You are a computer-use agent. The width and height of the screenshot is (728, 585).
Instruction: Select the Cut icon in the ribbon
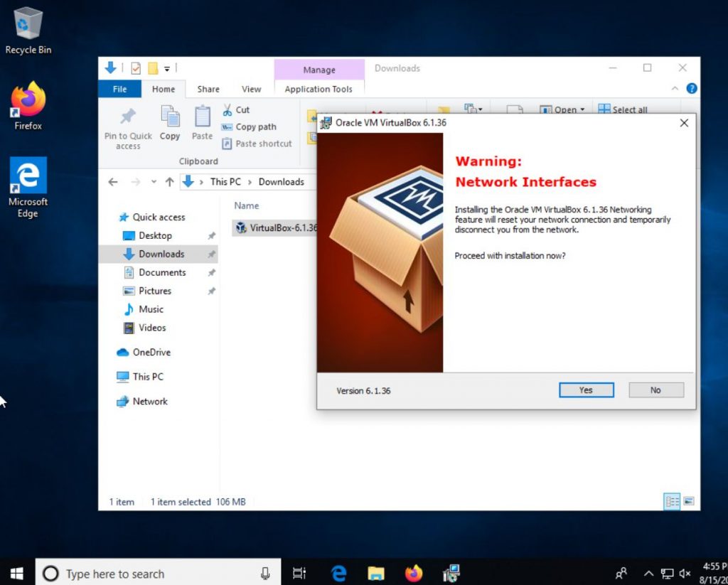[x=237, y=109]
